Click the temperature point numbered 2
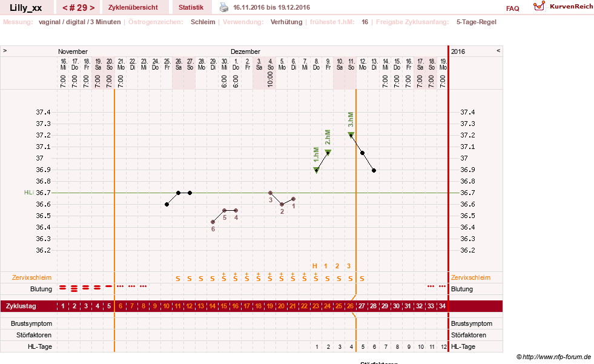This screenshot has width=594, height=364. tap(282, 205)
